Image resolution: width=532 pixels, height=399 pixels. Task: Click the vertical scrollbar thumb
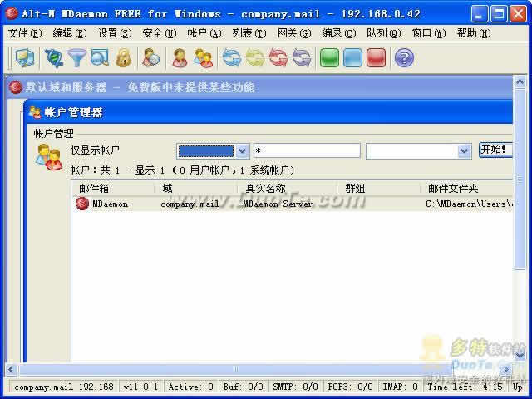pyautogui.click(x=520, y=180)
